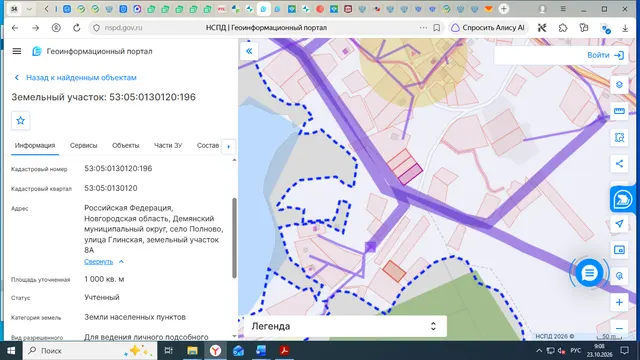Open File Explorer from the taskbar
640x360 pixels.
(192, 351)
